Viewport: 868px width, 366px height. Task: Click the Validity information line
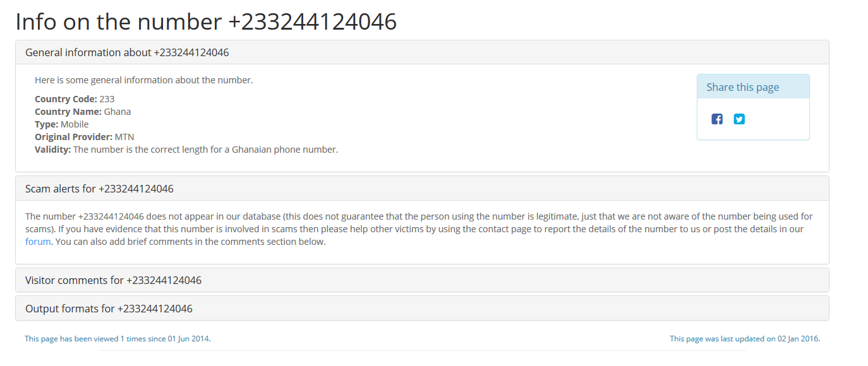[186, 150]
